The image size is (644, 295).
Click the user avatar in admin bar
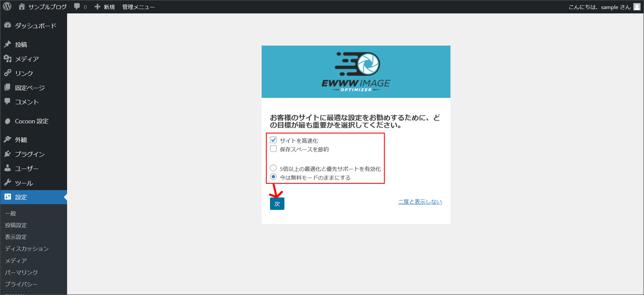[x=637, y=7]
